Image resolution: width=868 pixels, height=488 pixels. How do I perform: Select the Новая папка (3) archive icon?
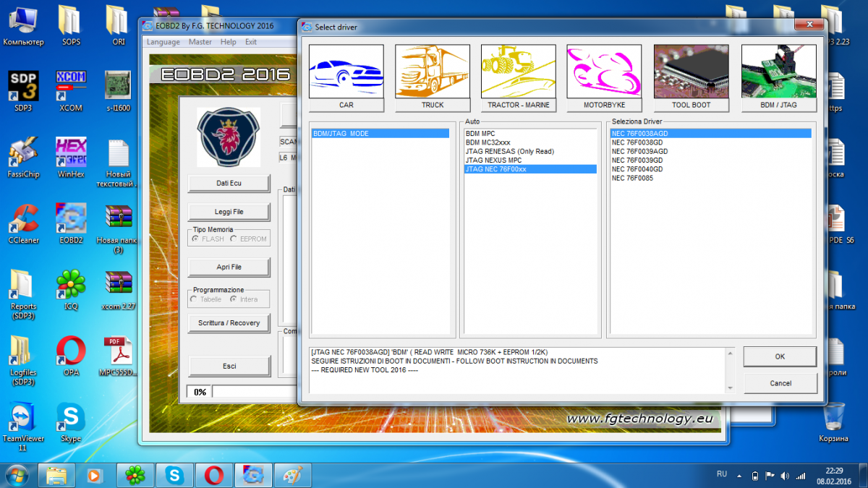point(118,229)
